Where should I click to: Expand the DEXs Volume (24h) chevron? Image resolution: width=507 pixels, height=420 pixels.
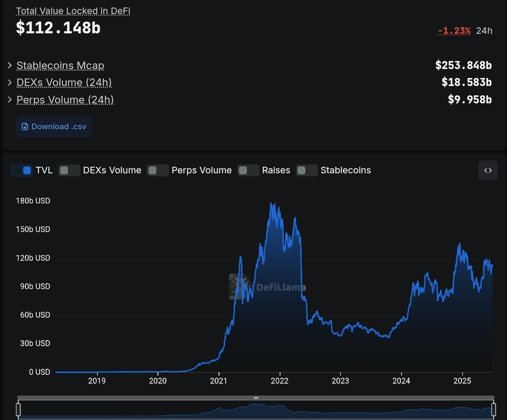[10, 82]
